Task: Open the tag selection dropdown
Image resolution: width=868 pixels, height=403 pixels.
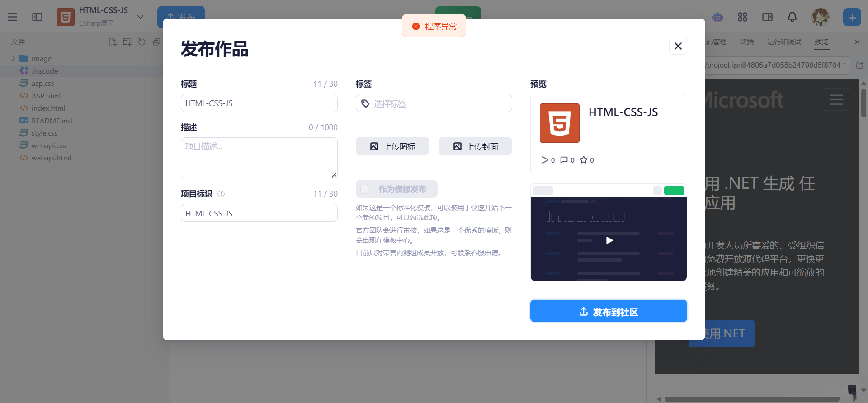Action: click(x=434, y=103)
